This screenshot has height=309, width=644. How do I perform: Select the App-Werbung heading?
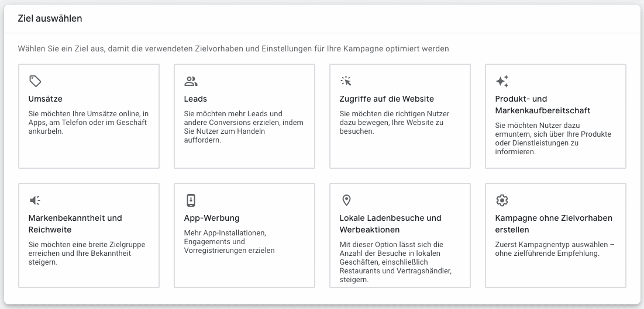[212, 218]
